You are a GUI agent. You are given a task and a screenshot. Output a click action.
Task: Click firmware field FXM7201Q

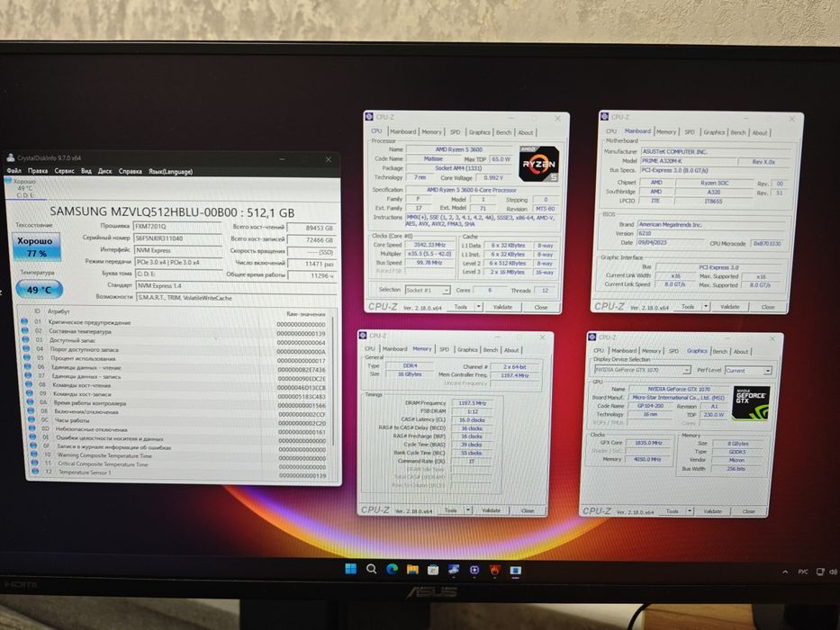coord(177,227)
